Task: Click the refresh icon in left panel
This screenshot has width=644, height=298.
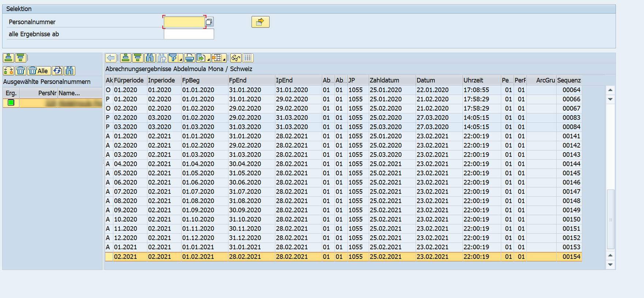Action: [x=57, y=71]
